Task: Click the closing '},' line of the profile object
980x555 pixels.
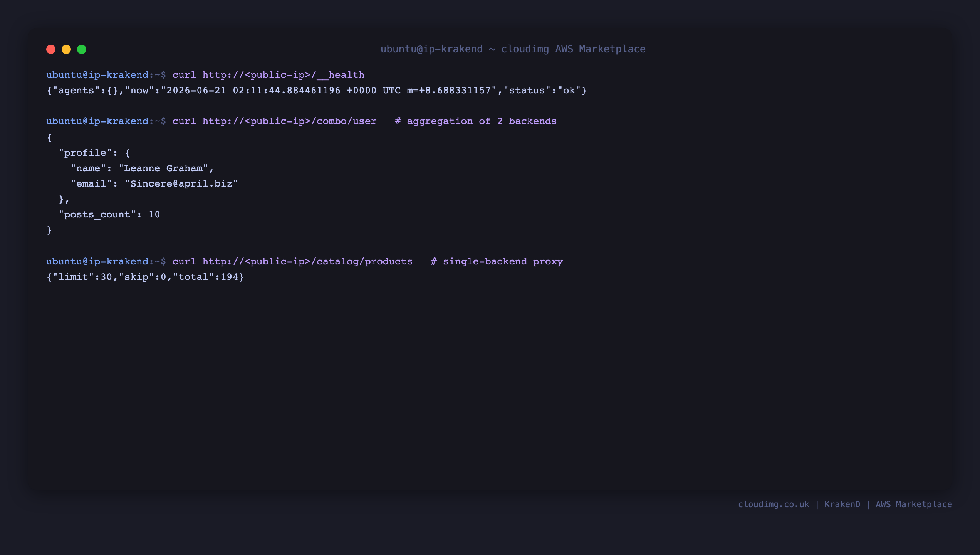Action: point(64,199)
